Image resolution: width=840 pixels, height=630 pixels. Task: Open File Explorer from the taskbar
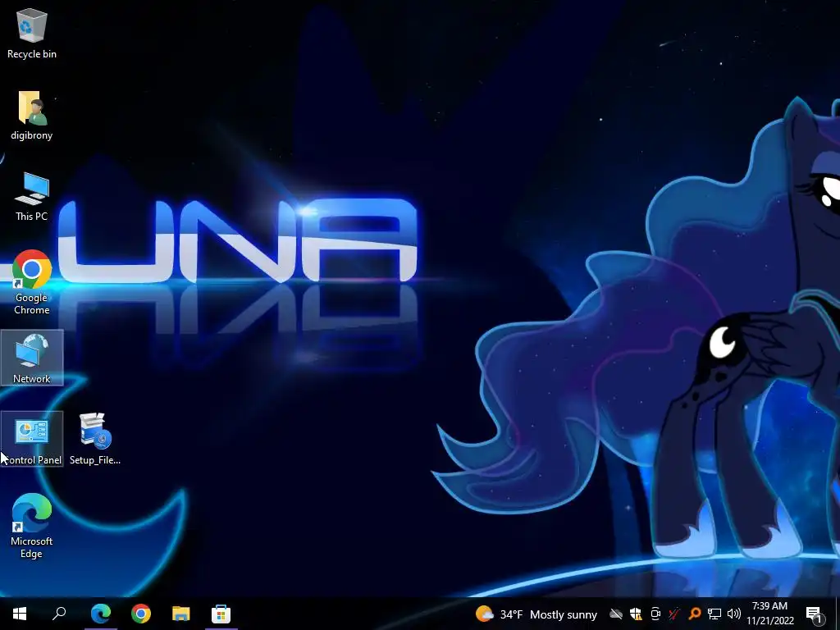(181, 614)
